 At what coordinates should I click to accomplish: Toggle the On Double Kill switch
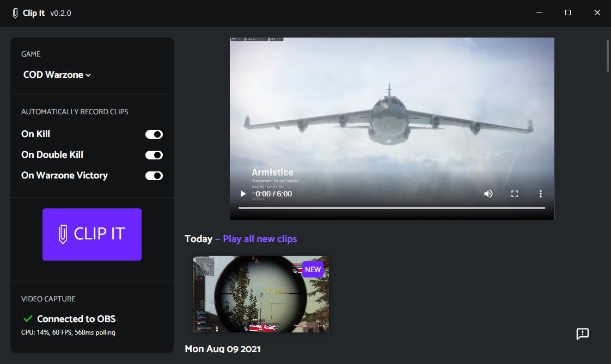point(154,155)
